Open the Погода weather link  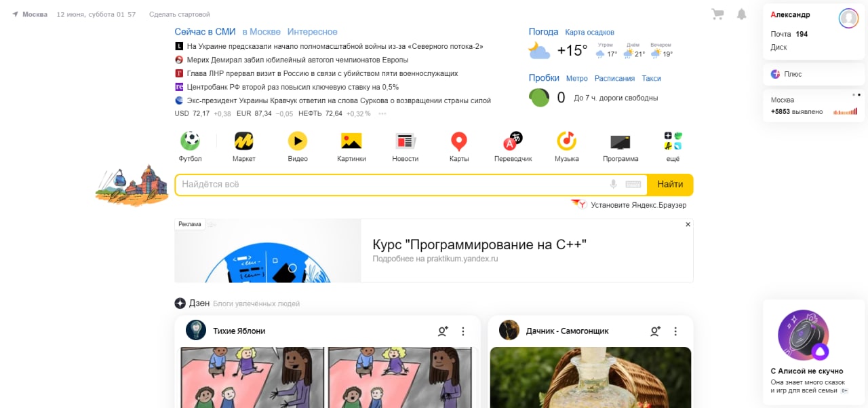coord(543,32)
